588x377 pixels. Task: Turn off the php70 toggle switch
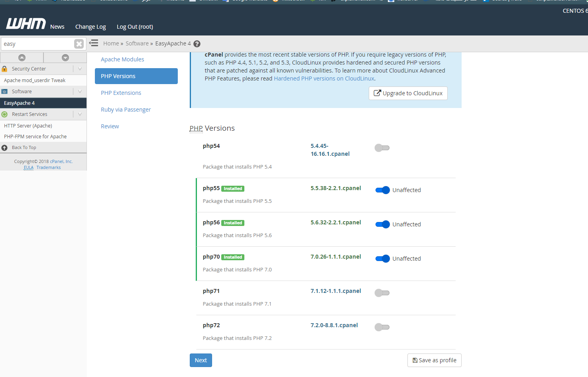click(x=383, y=259)
